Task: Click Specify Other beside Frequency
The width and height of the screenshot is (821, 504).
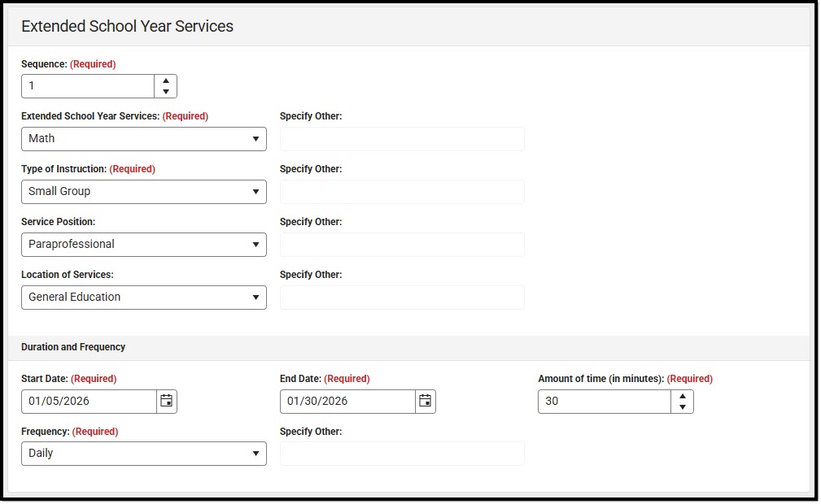Action: (x=402, y=454)
